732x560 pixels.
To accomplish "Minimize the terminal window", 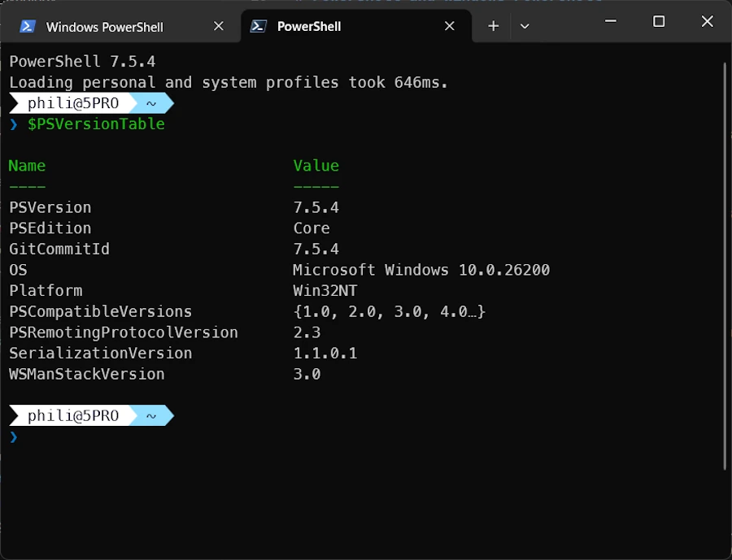I will pyautogui.click(x=612, y=22).
